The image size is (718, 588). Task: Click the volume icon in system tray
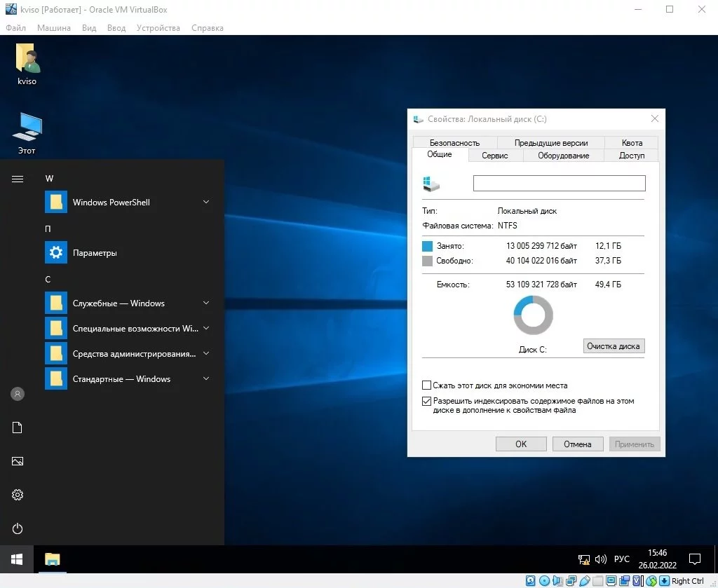click(601, 559)
